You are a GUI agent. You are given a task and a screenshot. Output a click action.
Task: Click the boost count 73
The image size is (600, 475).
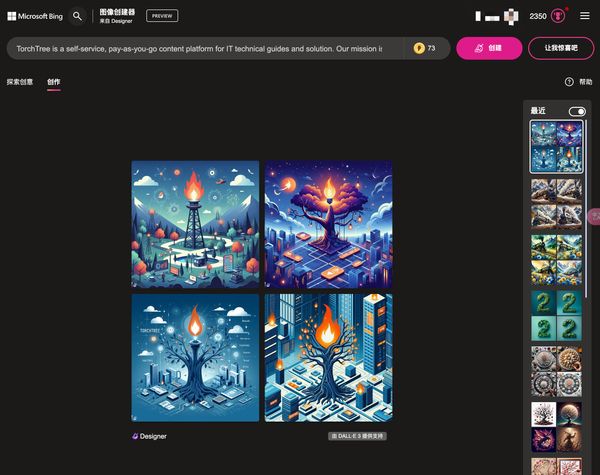(x=431, y=48)
